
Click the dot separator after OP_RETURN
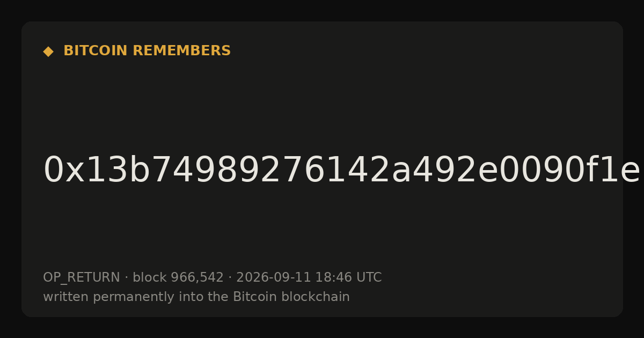[x=127, y=278]
